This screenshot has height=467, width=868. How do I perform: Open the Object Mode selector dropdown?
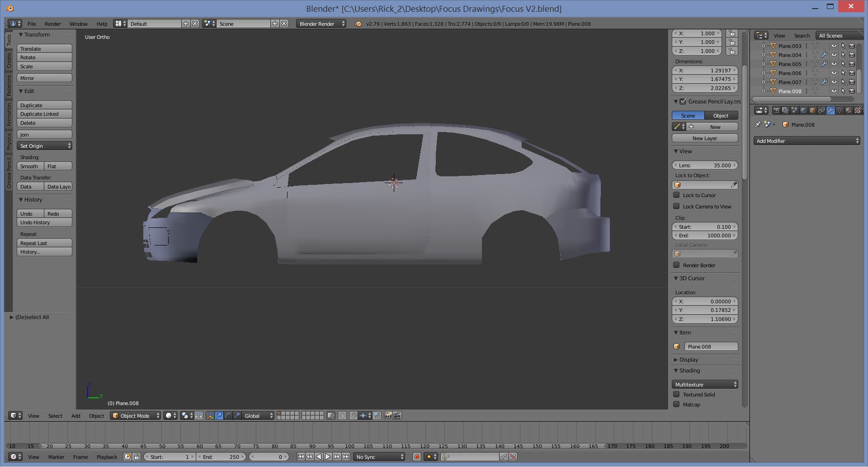[136, 416]
